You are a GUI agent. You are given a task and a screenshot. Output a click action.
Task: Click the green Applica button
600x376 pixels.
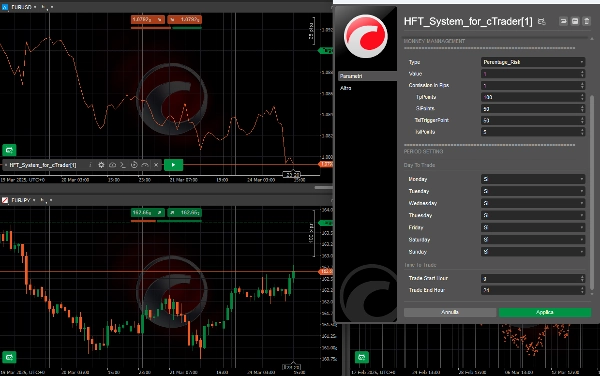pyautogui.click(x=545, y=312)
